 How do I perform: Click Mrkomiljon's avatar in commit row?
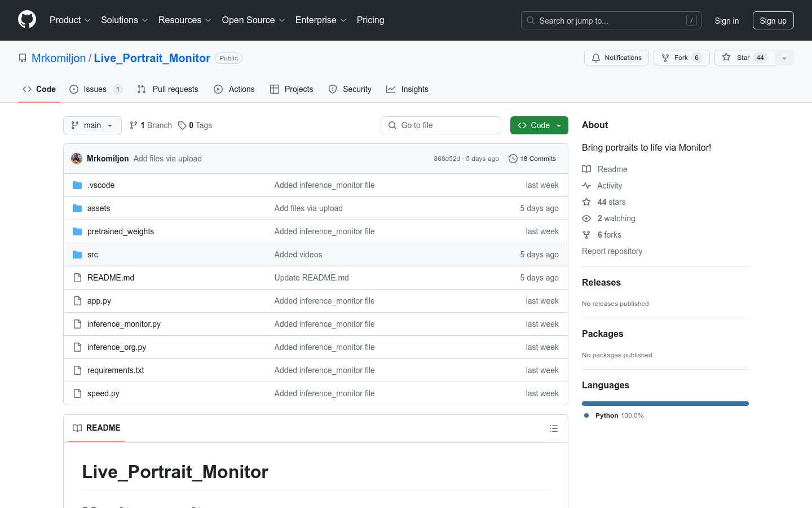click(77, 159)
